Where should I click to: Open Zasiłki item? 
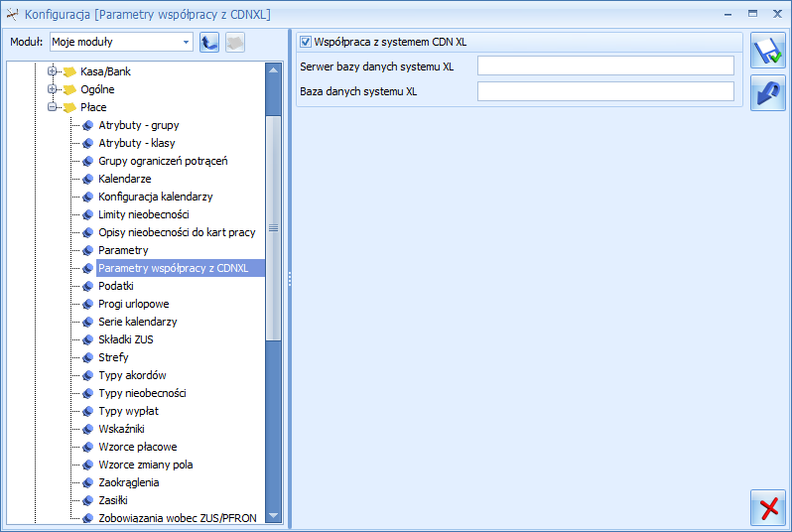[x=112, y=500]
